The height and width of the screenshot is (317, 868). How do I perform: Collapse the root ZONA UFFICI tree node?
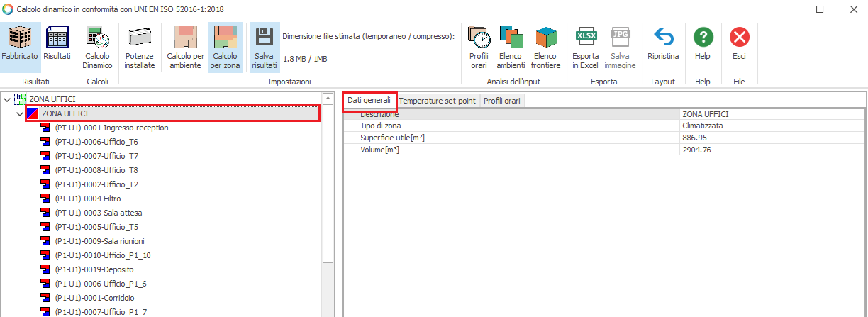tap(7, 100)
